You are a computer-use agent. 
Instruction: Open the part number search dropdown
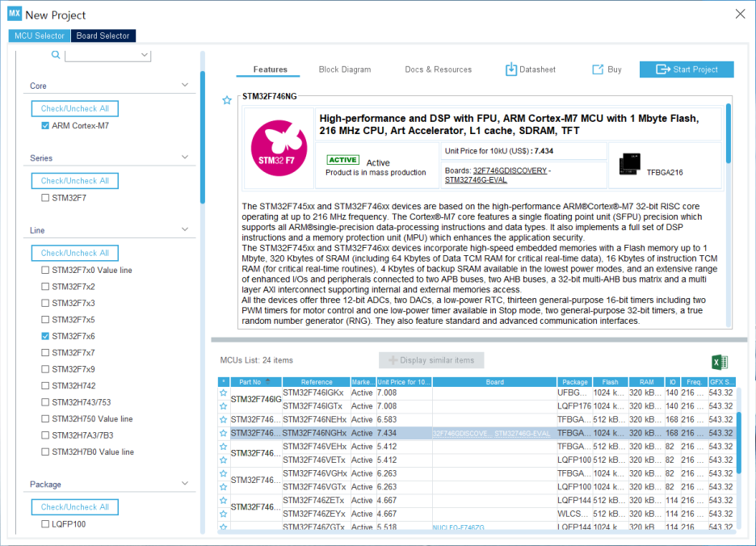pyautogui.click(x=144, y=55)
